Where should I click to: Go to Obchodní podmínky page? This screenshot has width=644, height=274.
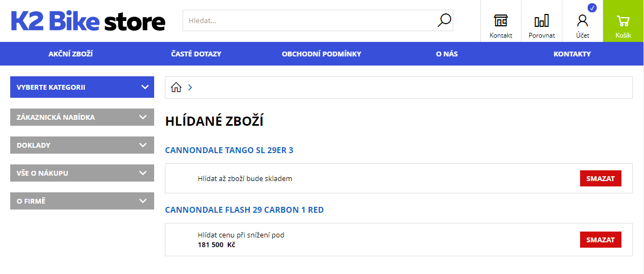coord(321,54)
